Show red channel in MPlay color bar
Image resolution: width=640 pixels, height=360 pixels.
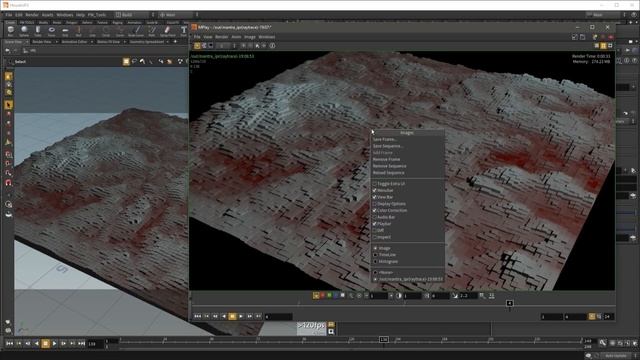tap(323, 295)
